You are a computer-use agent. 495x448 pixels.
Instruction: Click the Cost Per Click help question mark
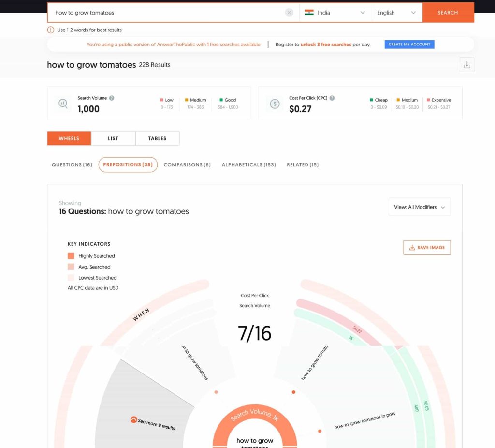332,98
